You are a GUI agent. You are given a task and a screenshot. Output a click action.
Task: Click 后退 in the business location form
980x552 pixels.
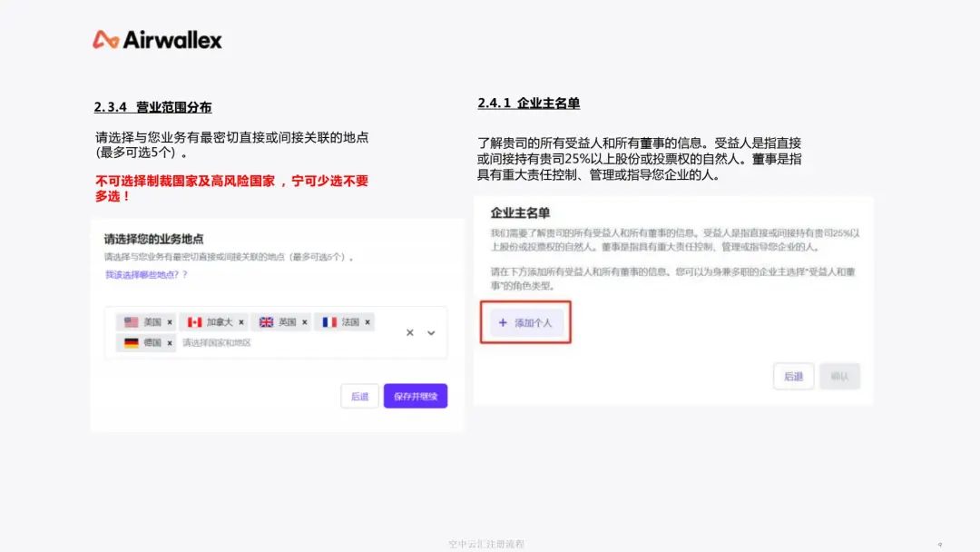point(359,396)
